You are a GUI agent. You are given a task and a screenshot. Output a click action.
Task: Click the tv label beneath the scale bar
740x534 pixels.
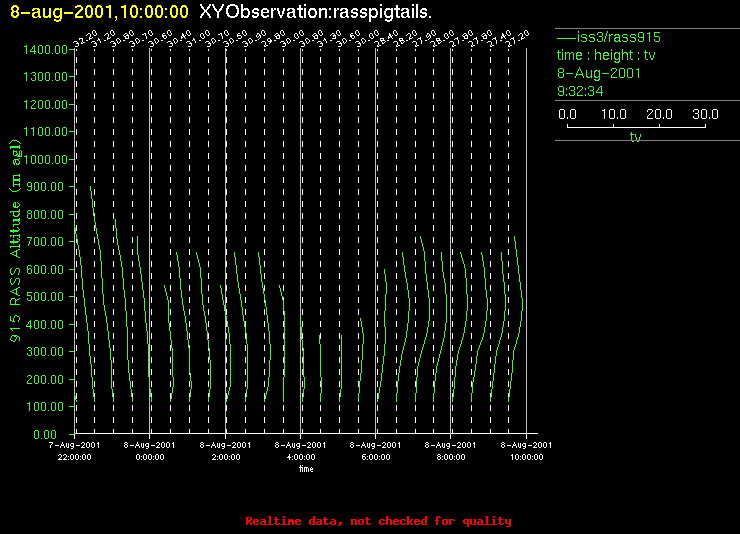636,137
